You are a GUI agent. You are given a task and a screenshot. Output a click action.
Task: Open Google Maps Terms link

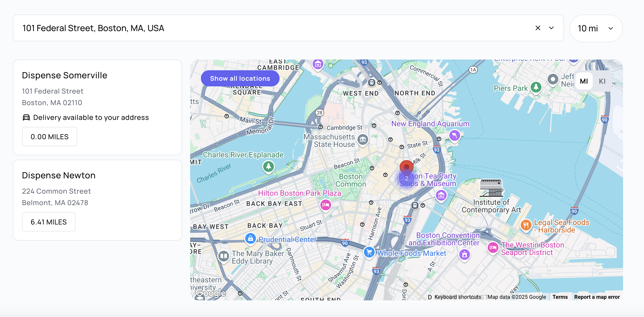(x=560, y=297)
